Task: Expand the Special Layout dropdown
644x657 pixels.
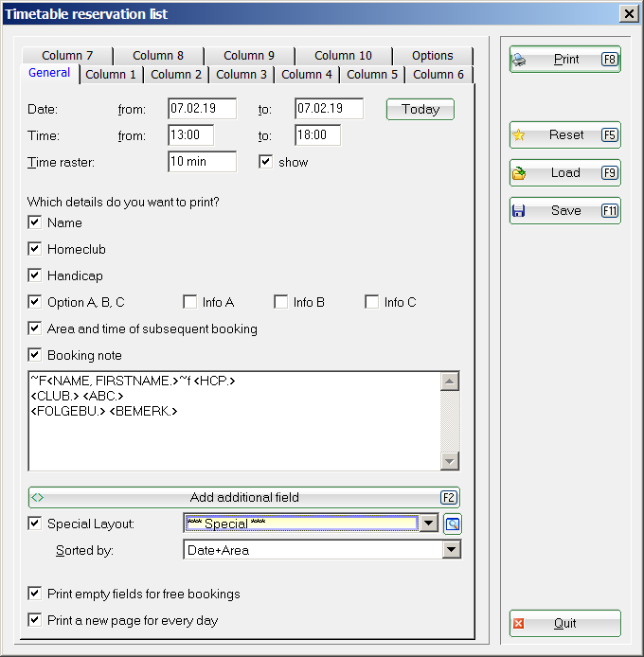Action: pos(428,524)
